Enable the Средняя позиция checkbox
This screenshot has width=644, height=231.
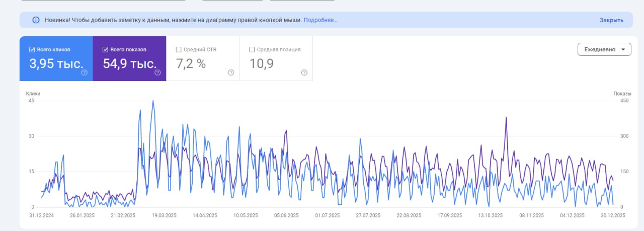pyautogui.click(x=252, y=50)
